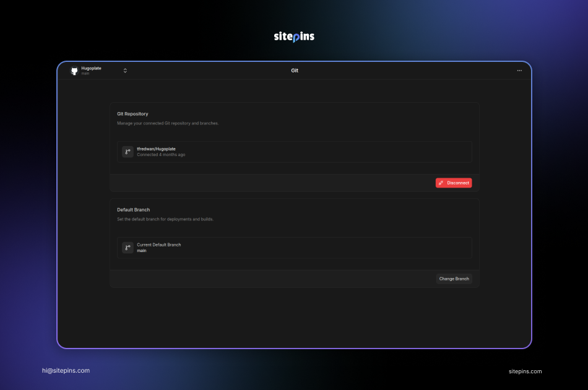Click the 'Connected 4 months ago' status text
Screen dimensions: 588x390
[x=161, y=155]
